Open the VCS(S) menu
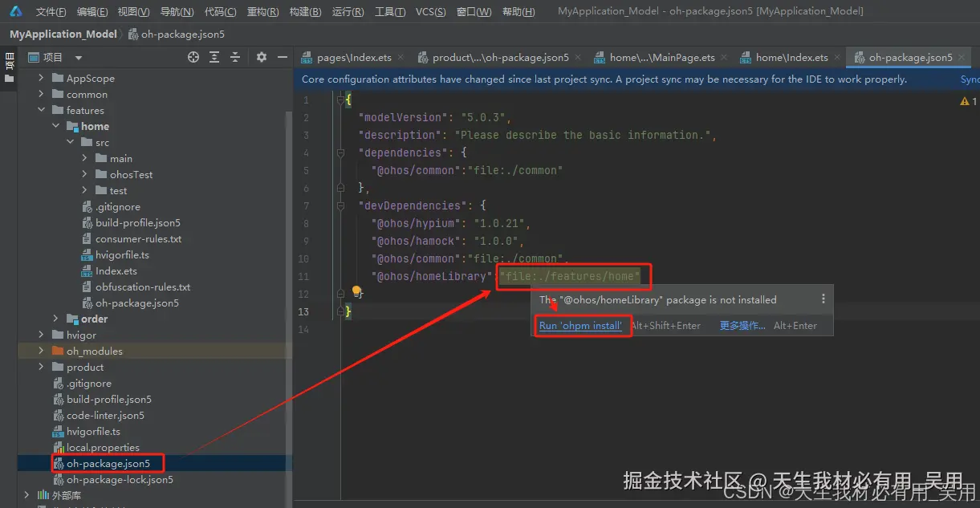Viewport: 980px width, 508px height. tap(432, 11)
